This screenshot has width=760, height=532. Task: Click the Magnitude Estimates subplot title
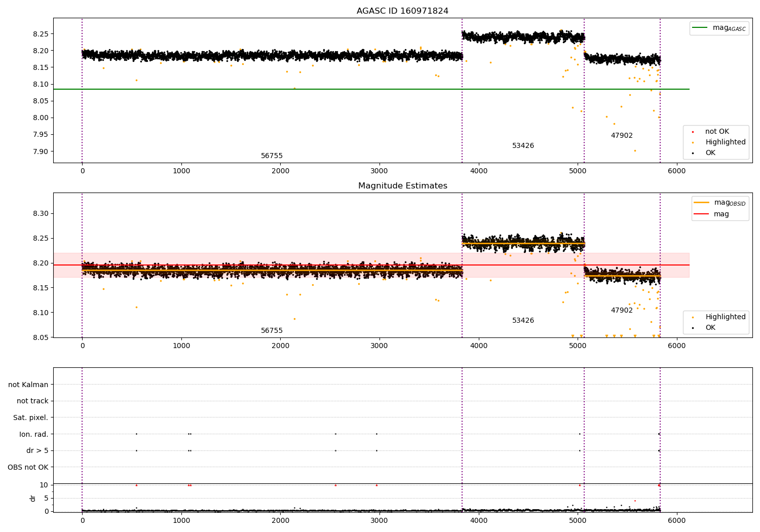[x=402, y=186]
